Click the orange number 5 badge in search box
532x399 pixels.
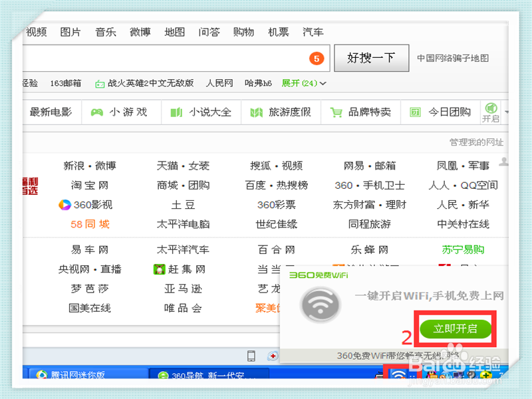[317, 59]
